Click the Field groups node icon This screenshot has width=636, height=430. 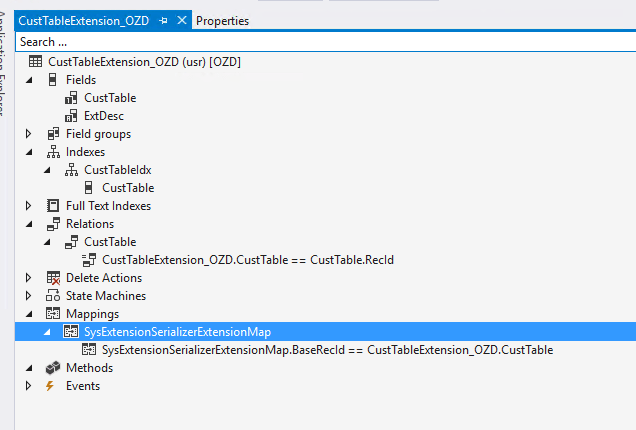click(53, 134)
